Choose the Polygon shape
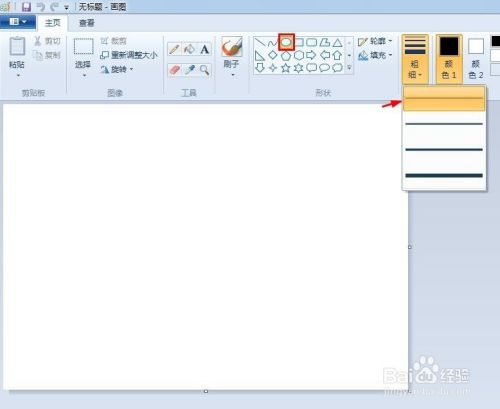The width and height of the screenshot is (500, 409). tap(325, 42)
